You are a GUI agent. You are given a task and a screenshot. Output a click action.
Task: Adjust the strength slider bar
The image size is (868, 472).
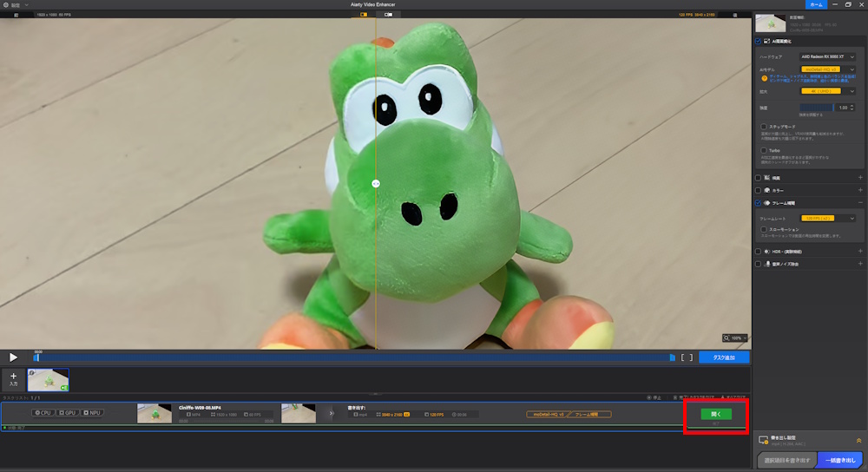(817, 108)
